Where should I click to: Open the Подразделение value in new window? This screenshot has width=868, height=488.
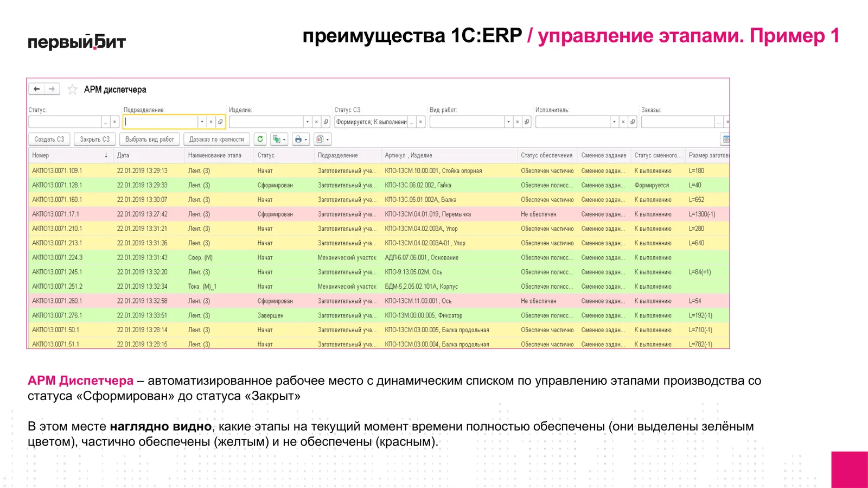(220, 122)
